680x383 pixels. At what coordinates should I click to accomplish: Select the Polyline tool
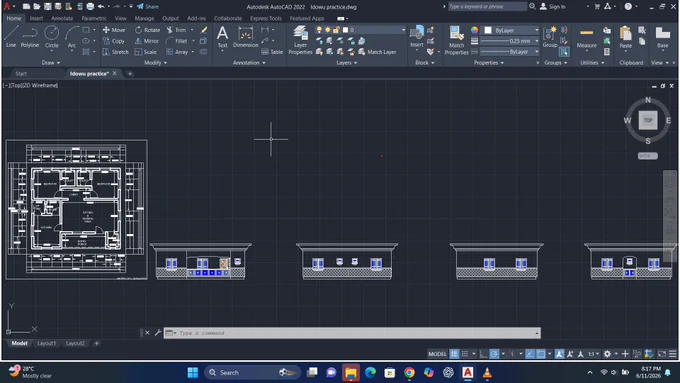click(x=29, y=36)
